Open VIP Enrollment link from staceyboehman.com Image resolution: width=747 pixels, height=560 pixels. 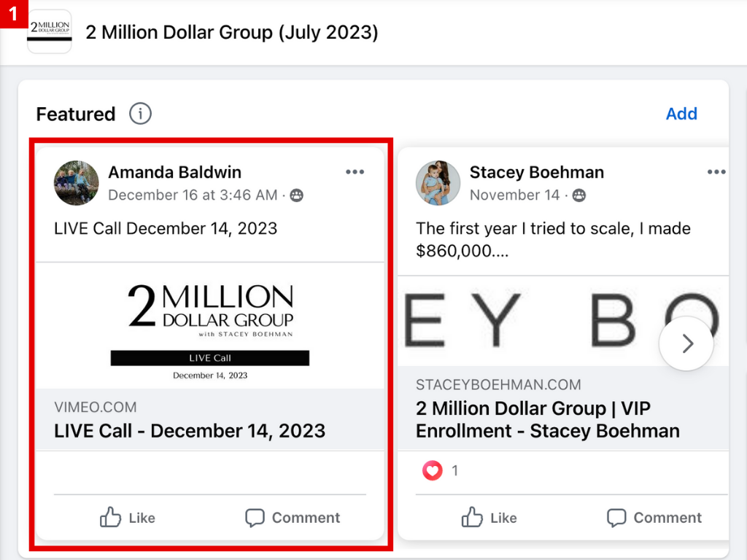[547, 419]
